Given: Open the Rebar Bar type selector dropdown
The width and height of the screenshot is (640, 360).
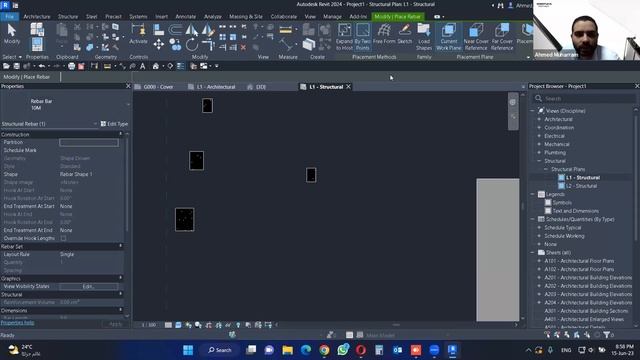Looking at the screenshot, I should [x=128, y=104].
